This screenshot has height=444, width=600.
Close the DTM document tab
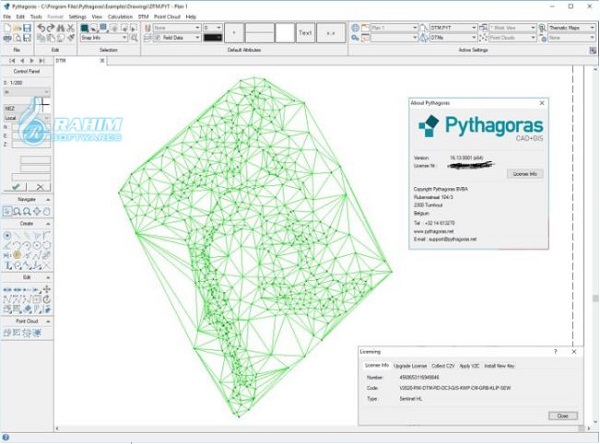[x=102, y=60]
